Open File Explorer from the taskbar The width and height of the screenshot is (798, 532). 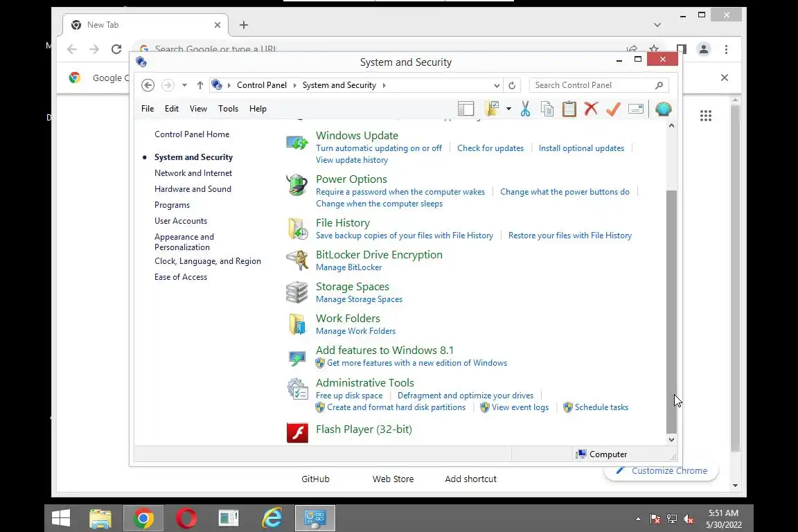(x=100, y=519)
